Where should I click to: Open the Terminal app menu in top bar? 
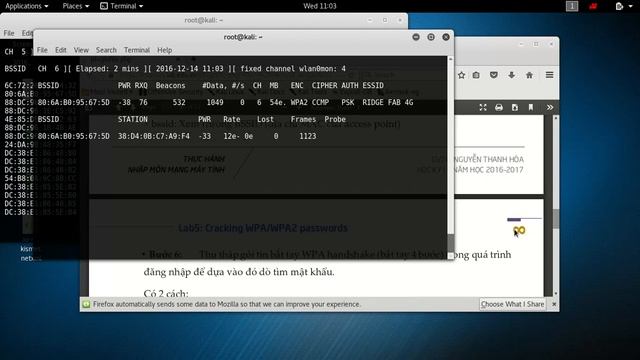(x=122, y=6)
